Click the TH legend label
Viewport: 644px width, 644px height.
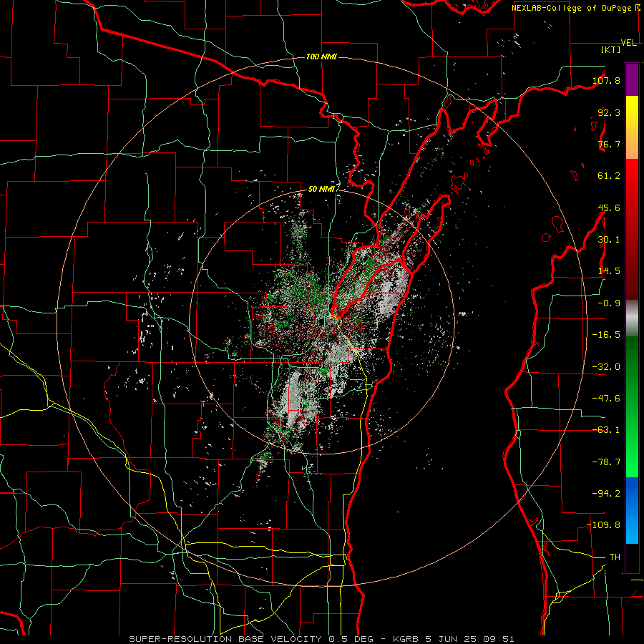coord(615,557)
